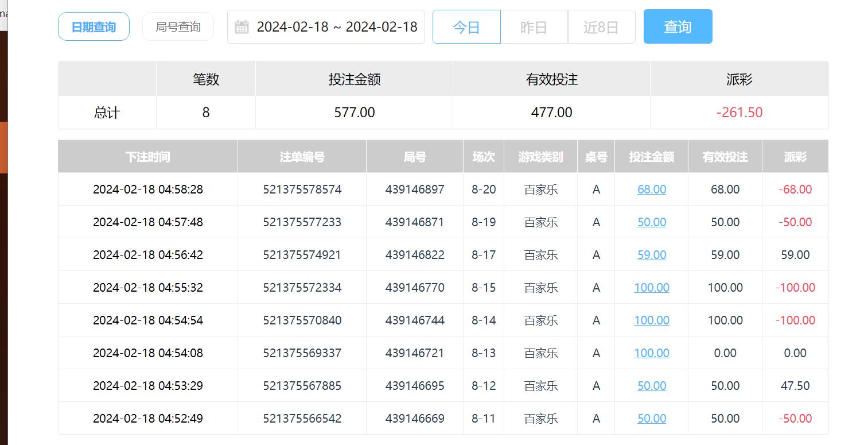Open bet amount link for round 8-19

click(651, 222)
